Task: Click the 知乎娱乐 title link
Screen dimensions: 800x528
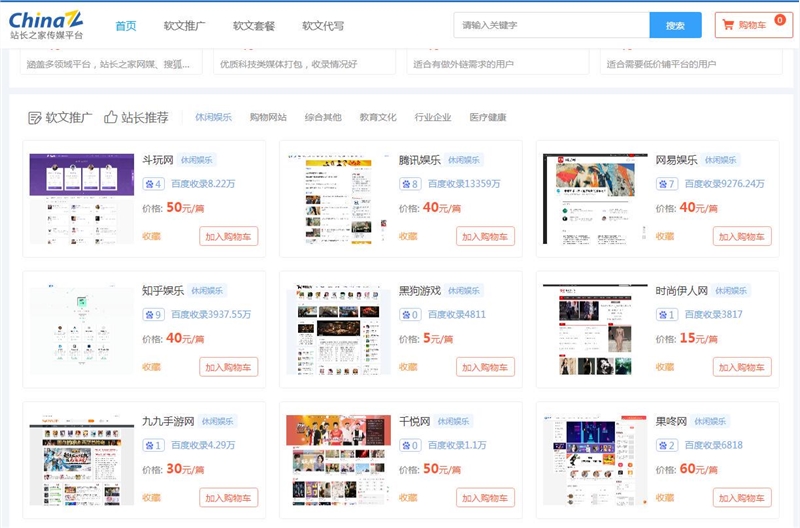Action: click(163, 291)
